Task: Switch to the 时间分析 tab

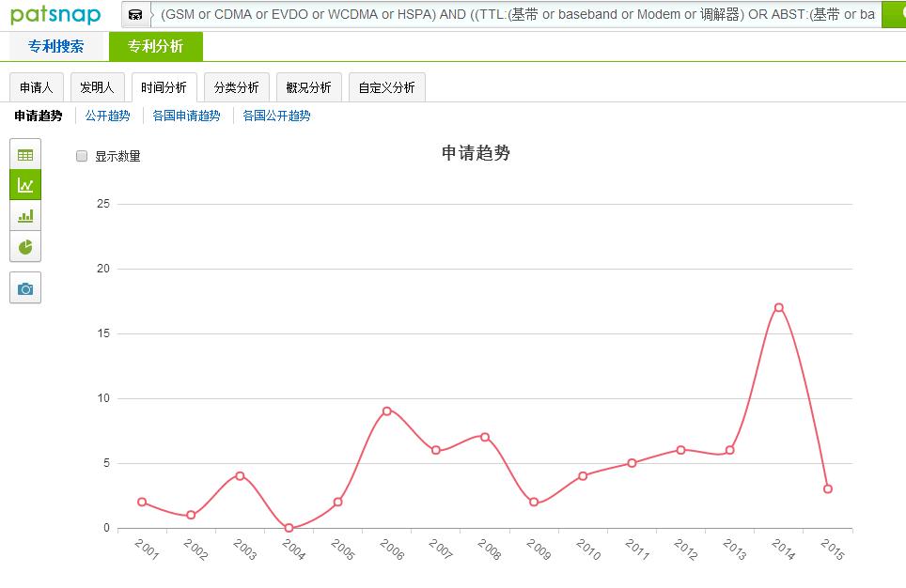Action: (164, 87)
